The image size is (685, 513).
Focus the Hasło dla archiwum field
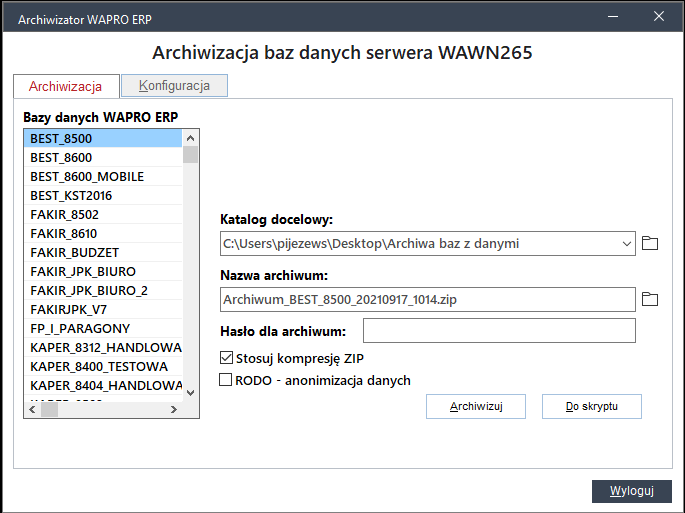coord(499,330)
